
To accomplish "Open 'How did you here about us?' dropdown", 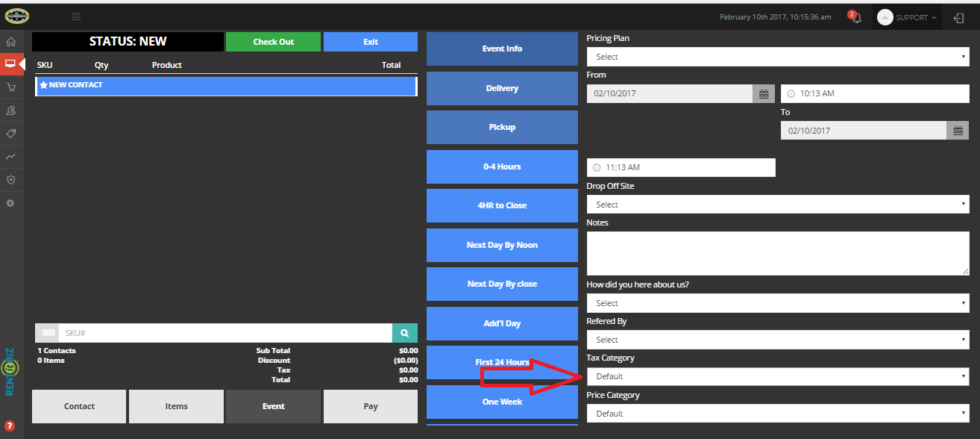I will (x=778, y=303).
